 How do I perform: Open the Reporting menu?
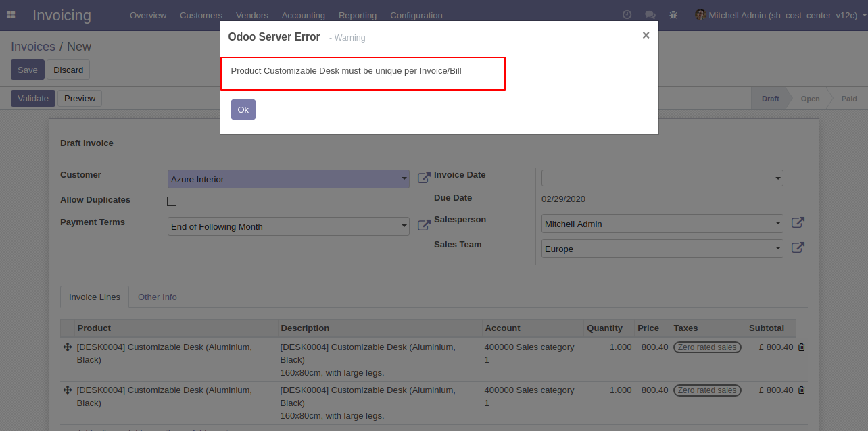pos(358,15)
